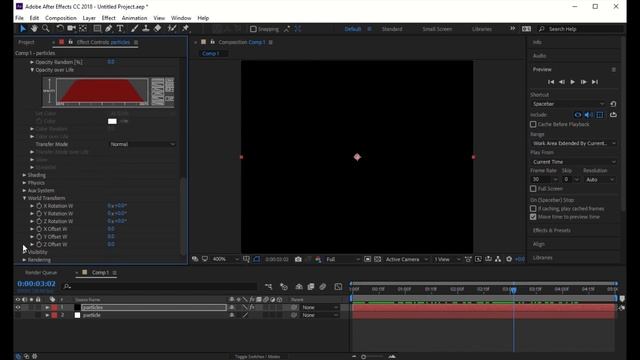Select the Rectangle shape tool
Screen dimensions: 640x360
(97, 29)
